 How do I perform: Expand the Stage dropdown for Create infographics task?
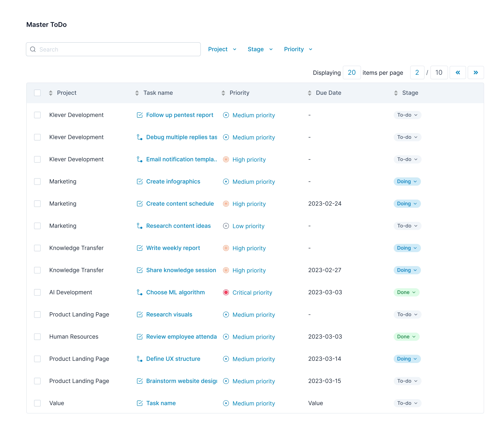[x=406, y=181]
